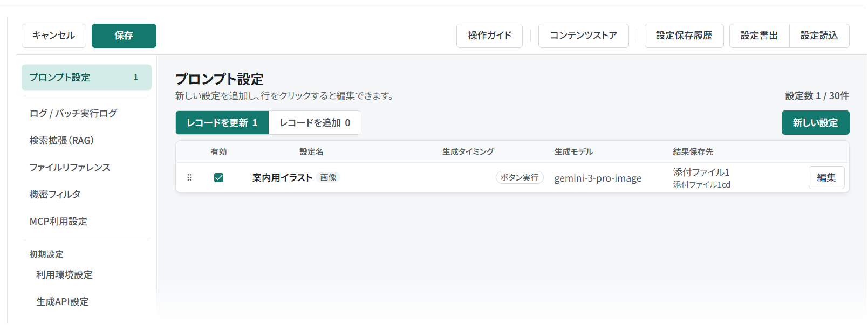Click 編集 for the 案内用イラスト row
Image resolution: width=868 pixels, height=325 pixels.
tap(826, 178)
